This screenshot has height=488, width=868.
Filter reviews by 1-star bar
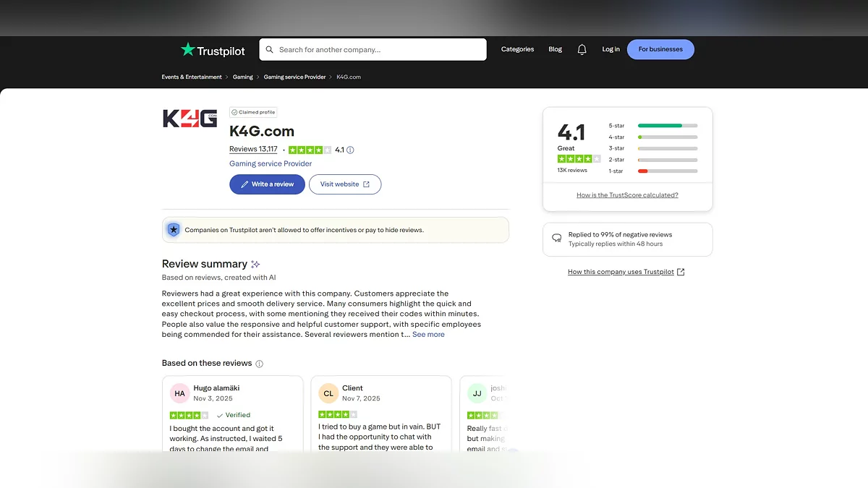pyautogui.click(x=667, y=171)
